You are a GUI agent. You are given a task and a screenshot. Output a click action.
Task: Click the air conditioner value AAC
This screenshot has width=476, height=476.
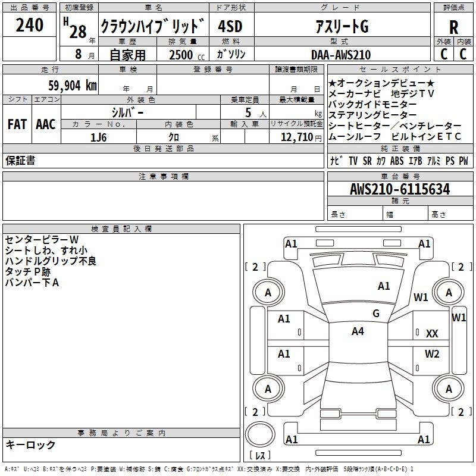point(46,124)
